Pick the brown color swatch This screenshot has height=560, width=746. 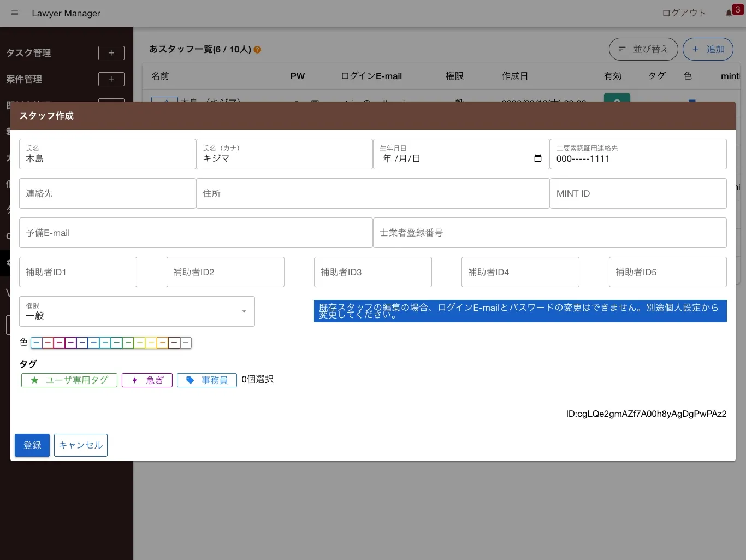point(174,343)
